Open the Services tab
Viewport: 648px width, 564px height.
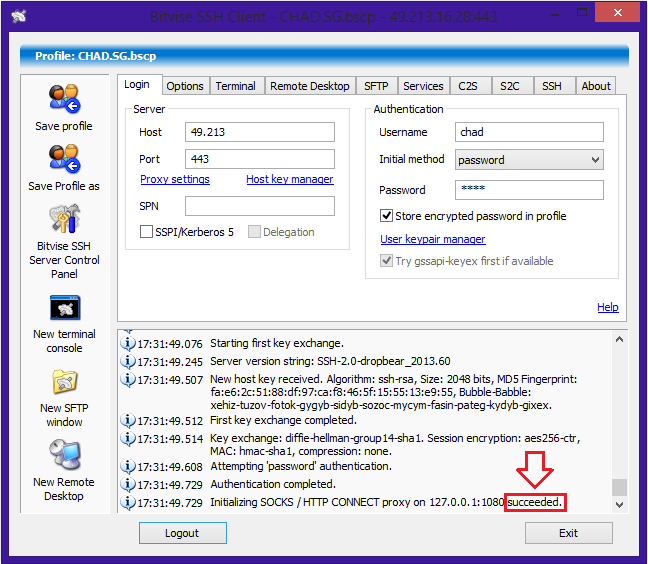click(x=423, y=86)
